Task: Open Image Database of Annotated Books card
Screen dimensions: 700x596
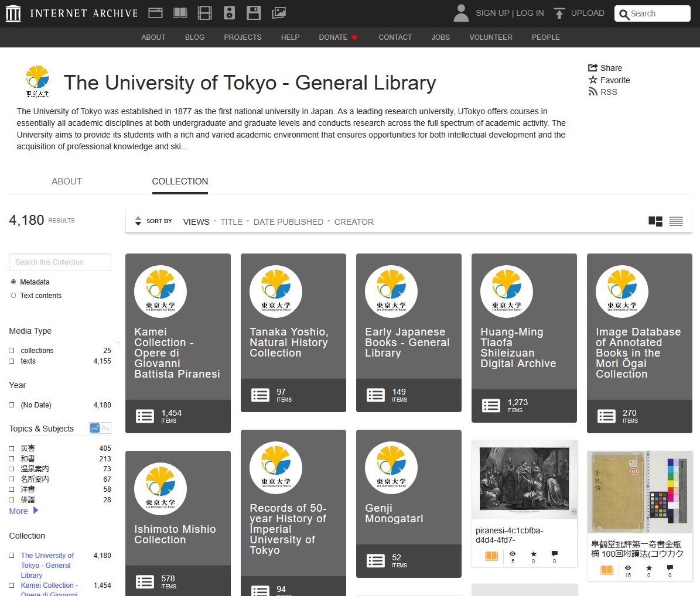Action: pyautogui.click(x=639, y=343)
